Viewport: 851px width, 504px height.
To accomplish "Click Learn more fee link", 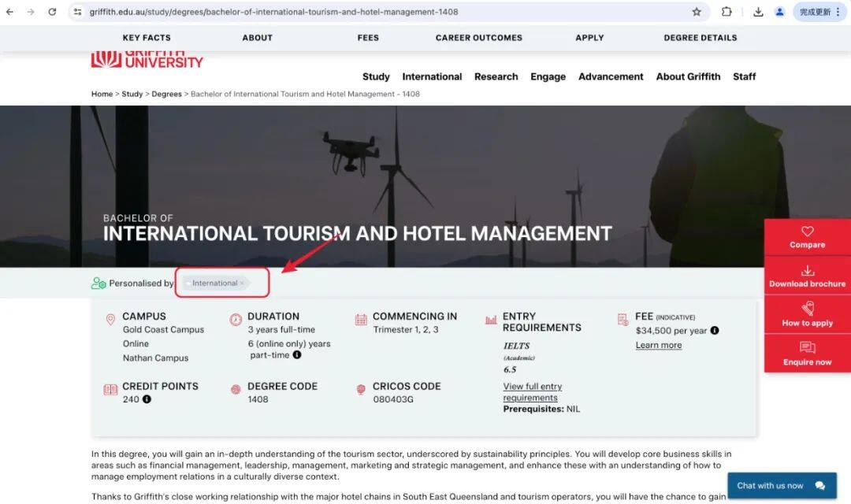I will (x=658, y=345).
